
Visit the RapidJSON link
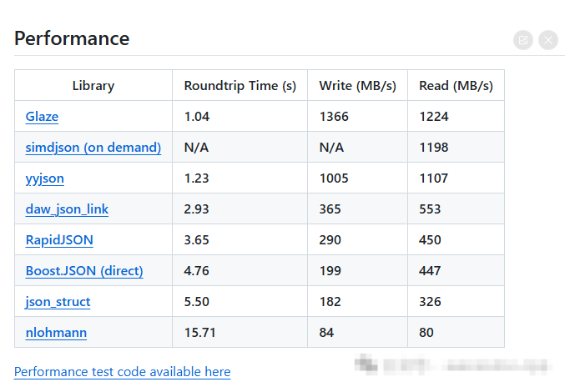pos(59,240)
